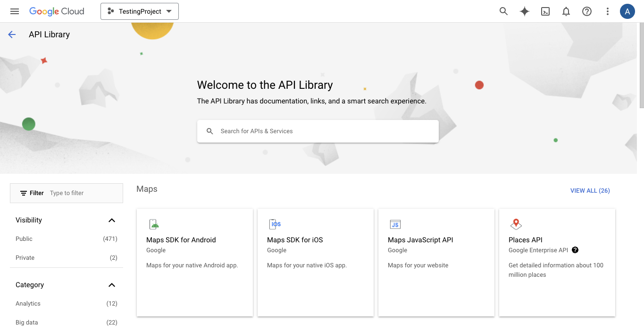
Task: Click the Big data count (22)
Action: click(x=112, y=323)
